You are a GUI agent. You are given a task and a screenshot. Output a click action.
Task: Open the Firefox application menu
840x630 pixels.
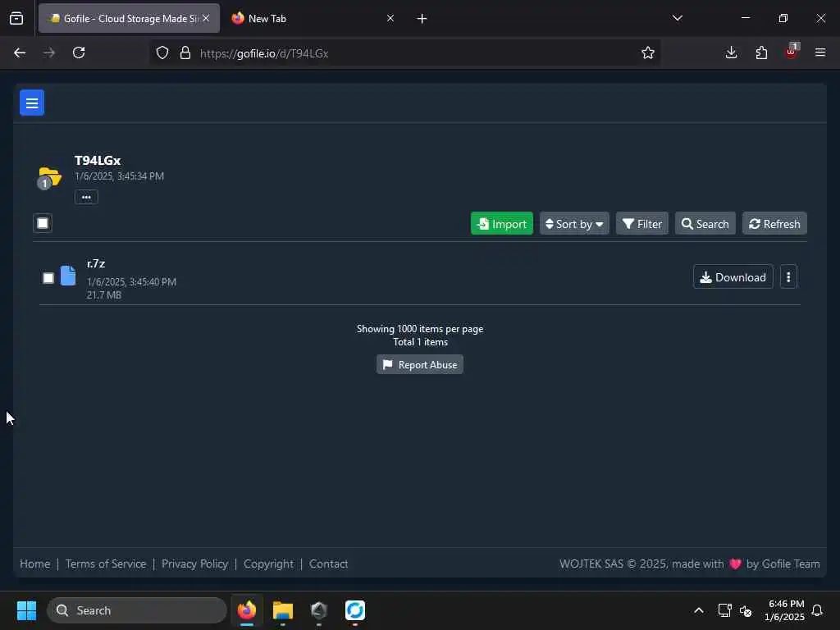point(819,52)
